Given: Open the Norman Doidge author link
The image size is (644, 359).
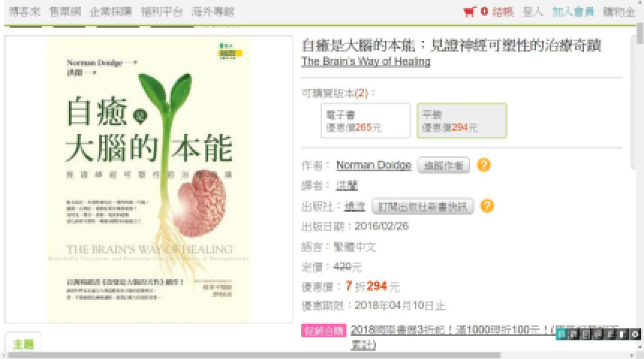Looking at the screenshot, I should click(374, 165).
